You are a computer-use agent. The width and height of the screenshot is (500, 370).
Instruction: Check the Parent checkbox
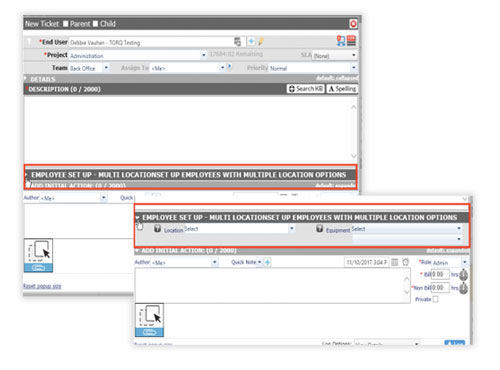pyautogui.click(x=66, y=24)
